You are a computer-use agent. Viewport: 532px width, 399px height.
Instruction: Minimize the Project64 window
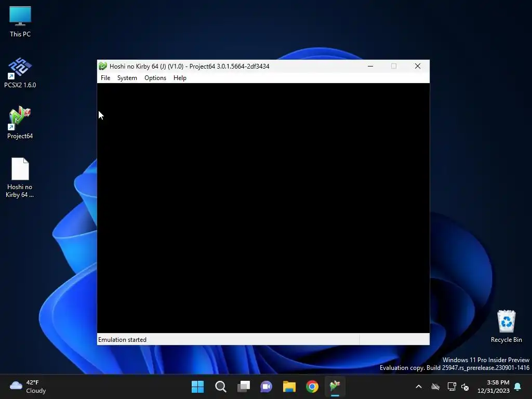coord(370,66)
